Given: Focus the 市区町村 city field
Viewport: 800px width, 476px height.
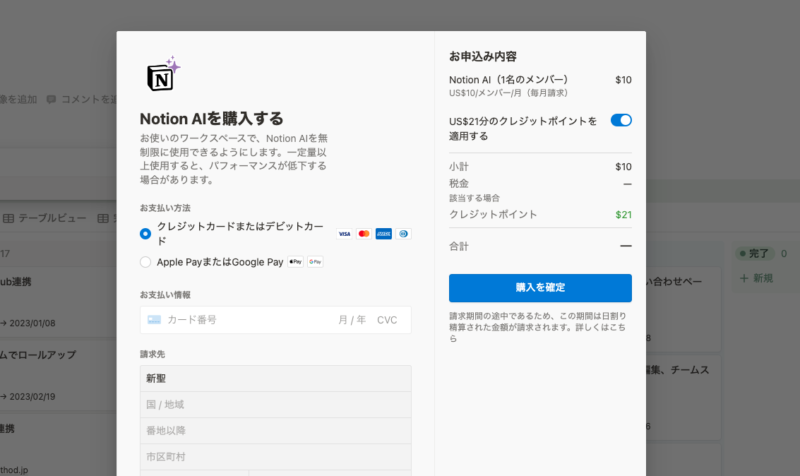Looking at the screenshot, I should click(276, 457).
